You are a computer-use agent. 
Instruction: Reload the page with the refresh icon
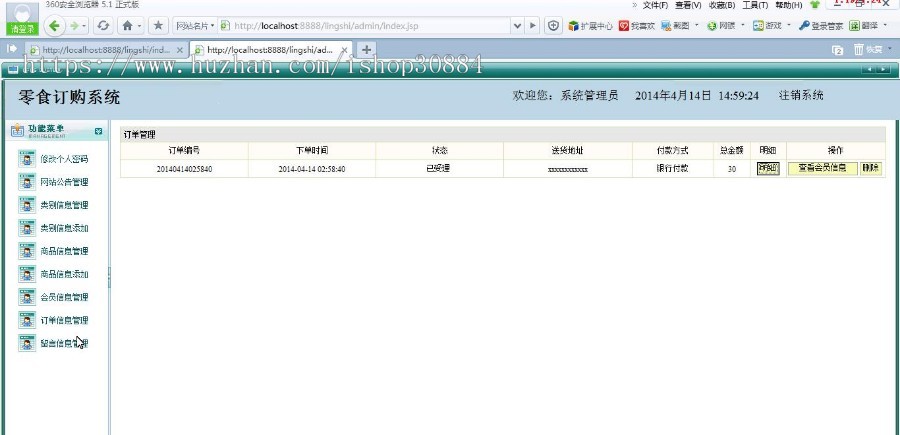click(x=103, y=25)
